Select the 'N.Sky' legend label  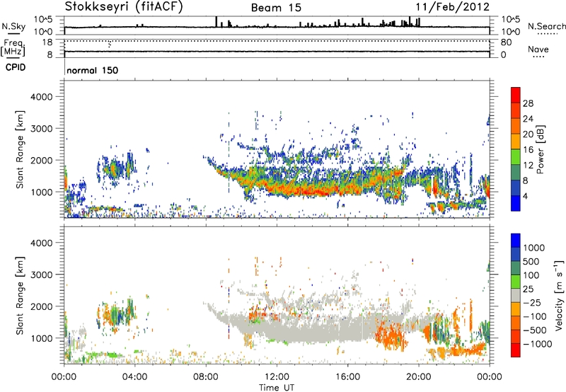point(13,26)
